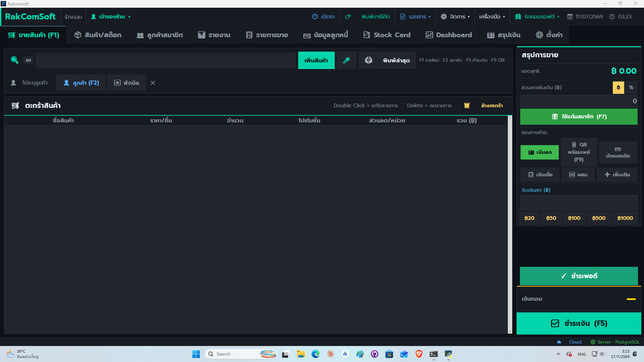Viewport: 644px width, 362px height.
Task: Click the price tag icon in header
Action: tap(348, 16)
